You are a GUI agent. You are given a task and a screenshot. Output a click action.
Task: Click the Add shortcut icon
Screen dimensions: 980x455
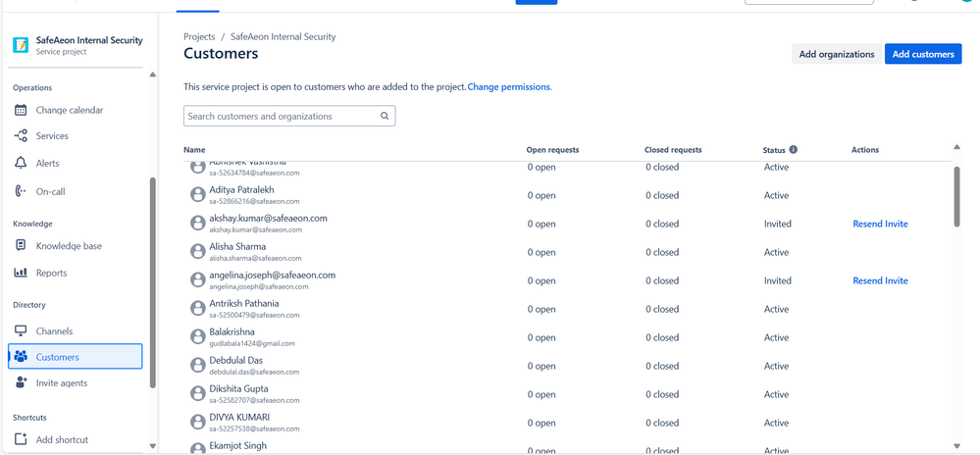(x=21, y=439)
